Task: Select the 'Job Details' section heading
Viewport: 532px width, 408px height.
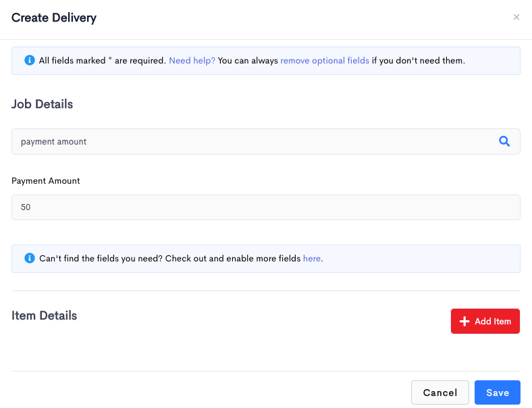Action: (42, 104)
